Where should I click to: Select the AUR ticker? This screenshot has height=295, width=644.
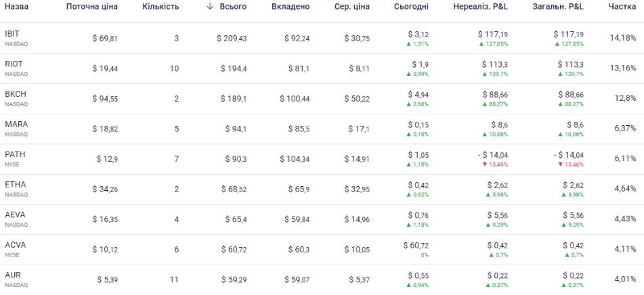coord(13,275)
